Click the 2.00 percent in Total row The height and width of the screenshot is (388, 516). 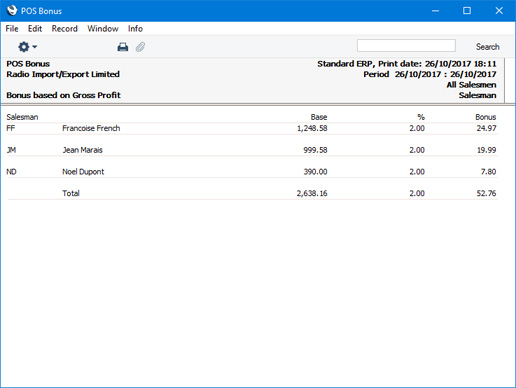(x=417, y=193)
